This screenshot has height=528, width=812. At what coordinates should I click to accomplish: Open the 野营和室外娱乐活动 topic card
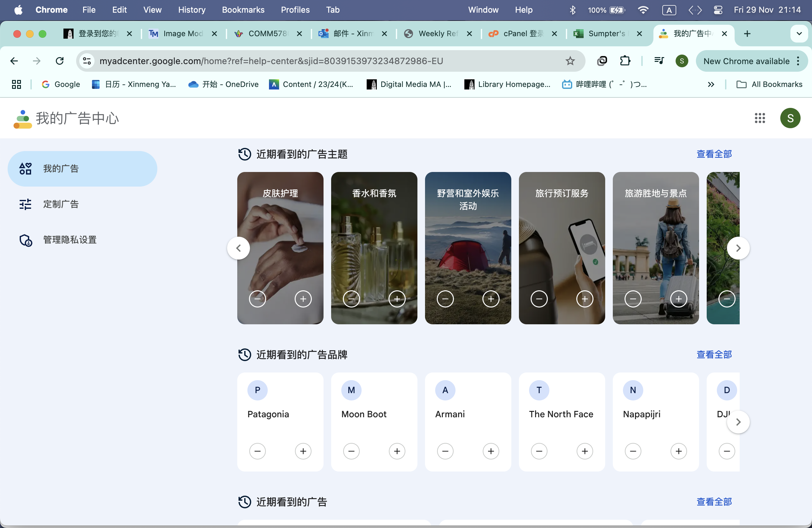click(x=468, y=239)
